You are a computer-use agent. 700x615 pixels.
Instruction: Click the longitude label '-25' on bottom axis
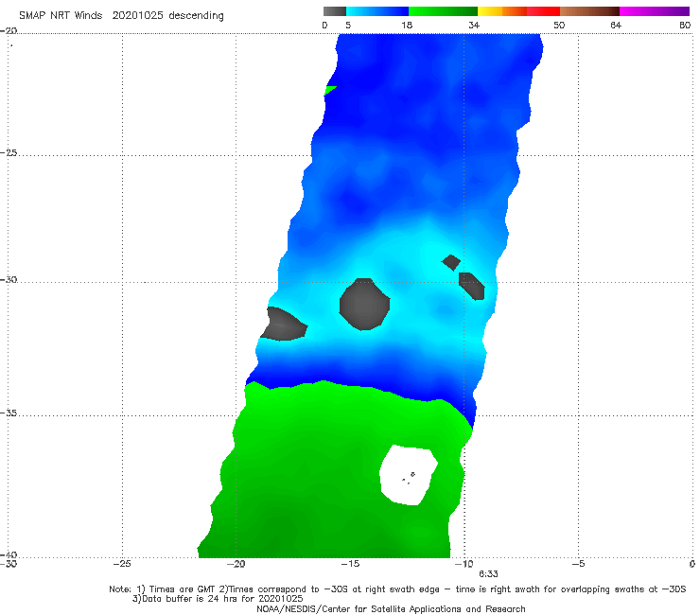click(122, 564)
